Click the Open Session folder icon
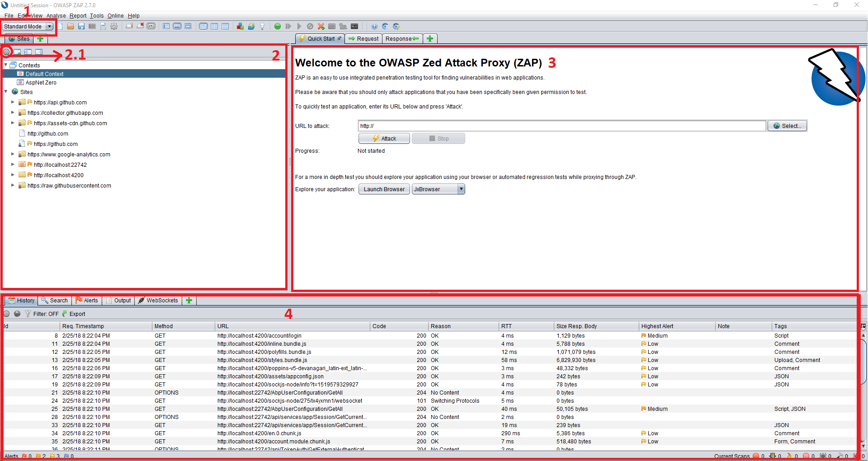The width and height of the screenshot is (868, 461). point(71,26)
